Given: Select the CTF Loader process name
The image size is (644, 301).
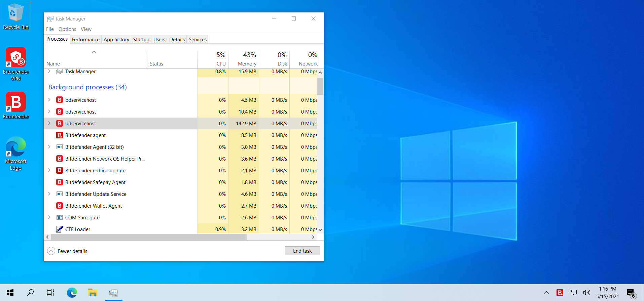Looking at the screenshot, I should tap(78, 229).
